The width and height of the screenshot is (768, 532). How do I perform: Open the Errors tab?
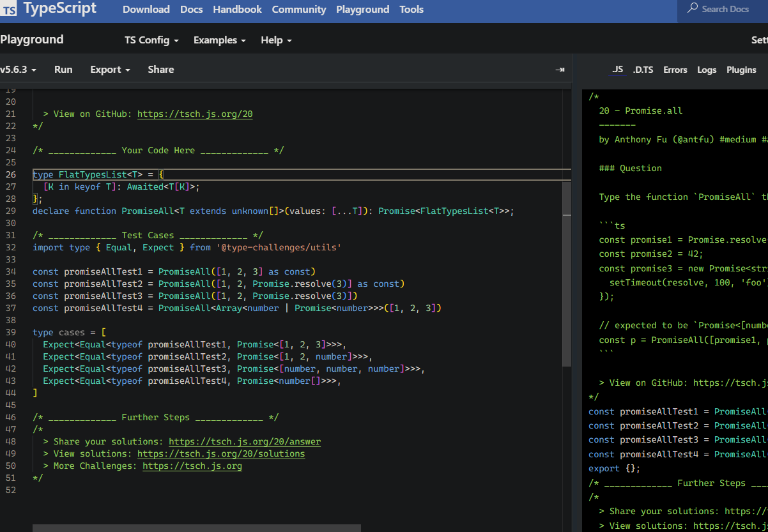[x=675, y=70]
